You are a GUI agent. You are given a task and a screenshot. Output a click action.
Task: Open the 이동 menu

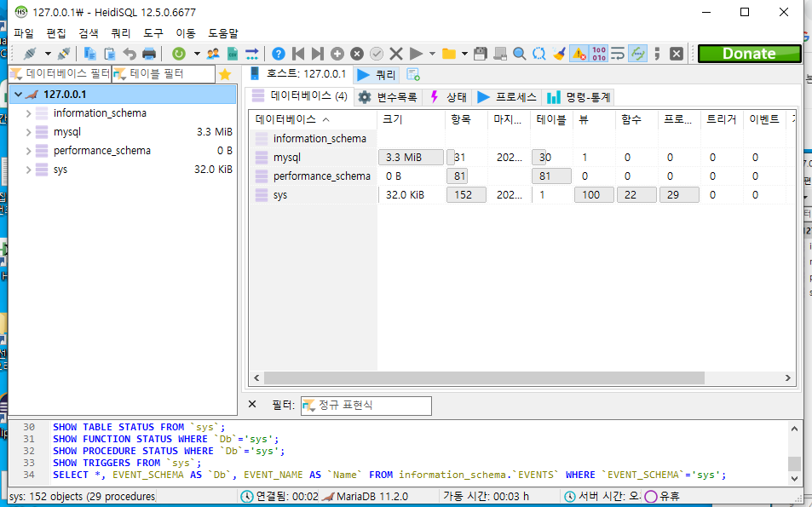186,33
